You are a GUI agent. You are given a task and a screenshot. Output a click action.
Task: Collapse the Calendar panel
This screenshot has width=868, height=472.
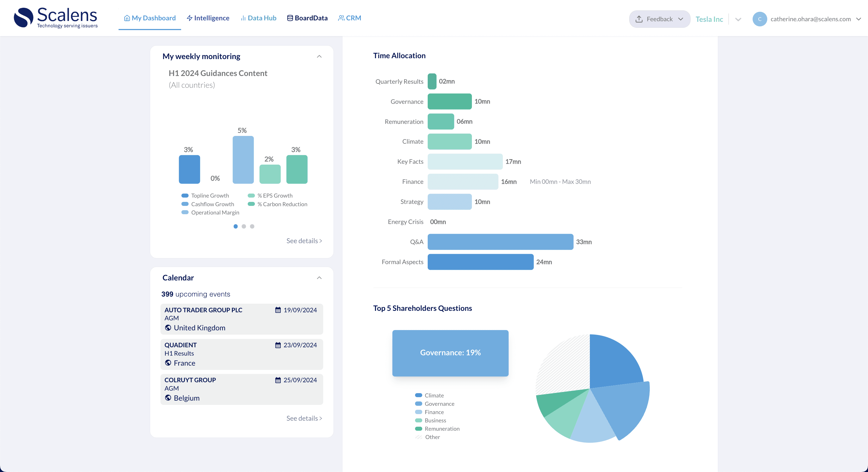[319, 278]
